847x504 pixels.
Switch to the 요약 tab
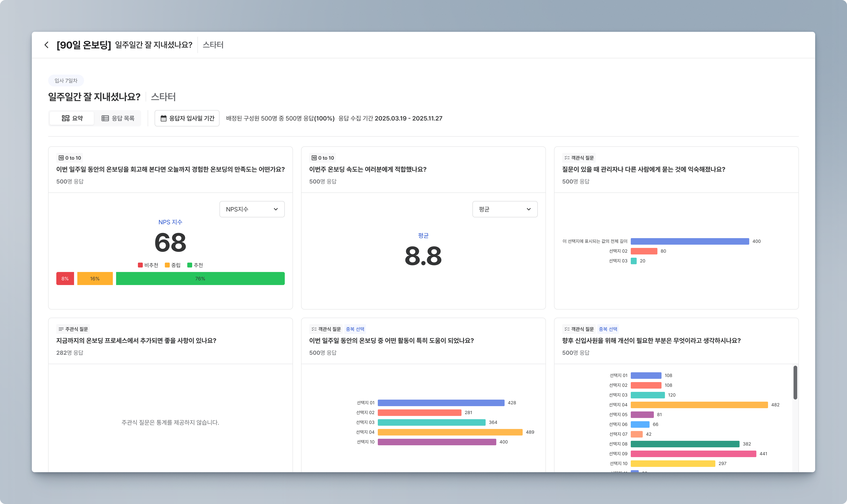click(72, 118)
